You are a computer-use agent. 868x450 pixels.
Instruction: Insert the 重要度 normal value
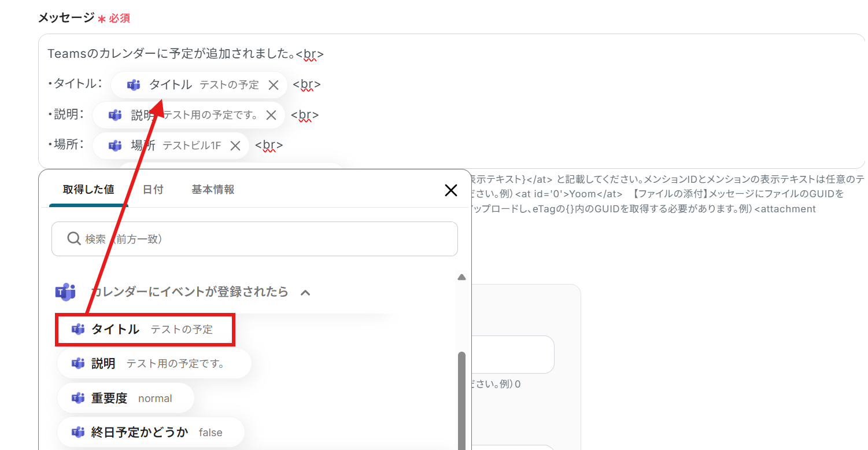[x=125, y=398]
